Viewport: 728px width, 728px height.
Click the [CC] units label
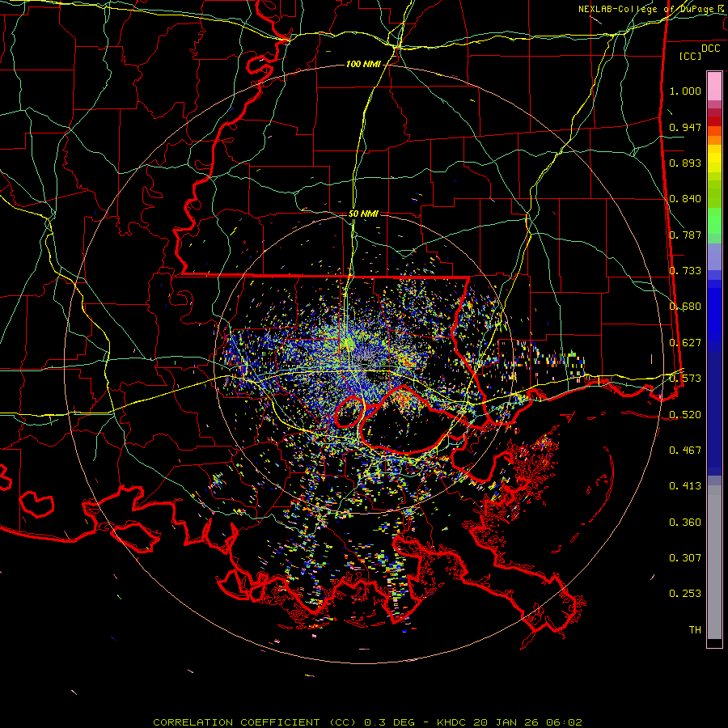click(691, 56)
